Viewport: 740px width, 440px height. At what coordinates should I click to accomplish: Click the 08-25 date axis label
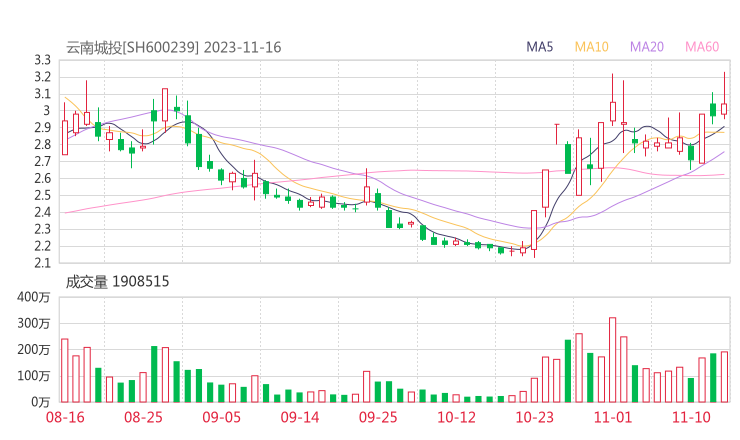143,417
